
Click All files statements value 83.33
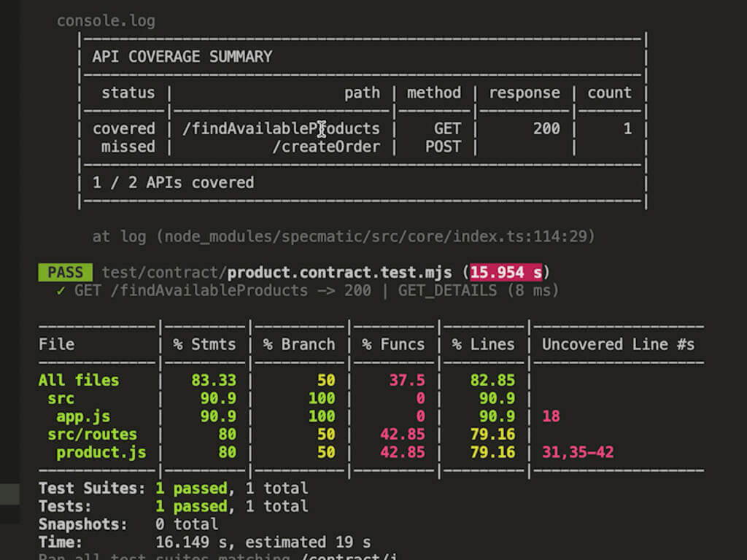[x=214, y=381]
